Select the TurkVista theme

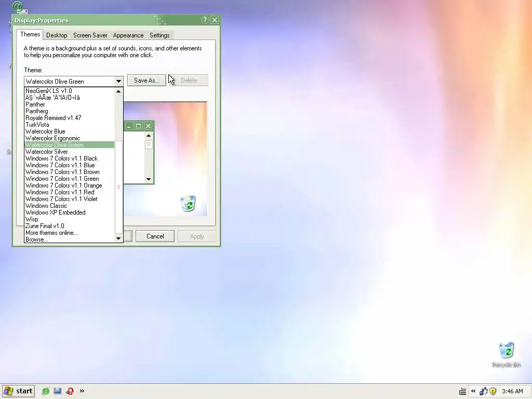[70, 125]
